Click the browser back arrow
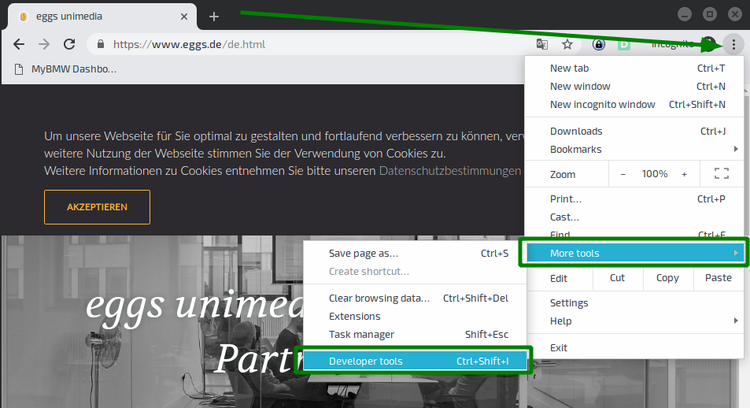Image resolution: width=750 pixels, height=408 pixels. tap(18, 44)
